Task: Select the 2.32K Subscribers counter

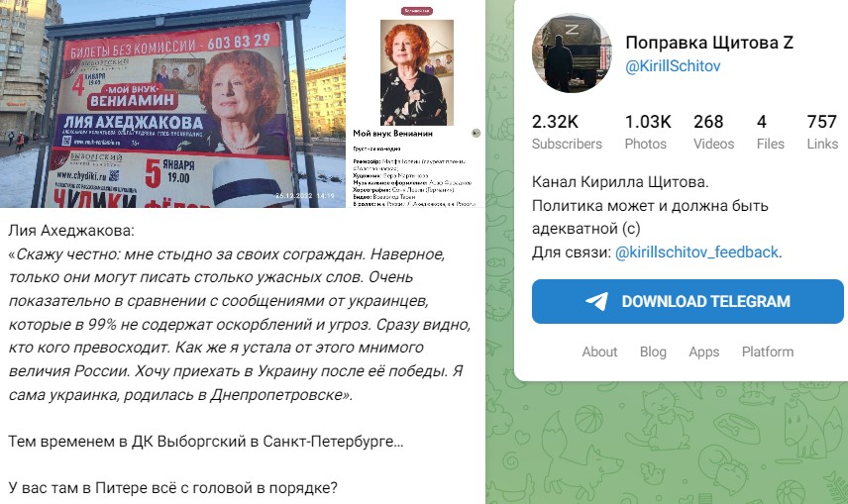Action: tap(567, 132)
